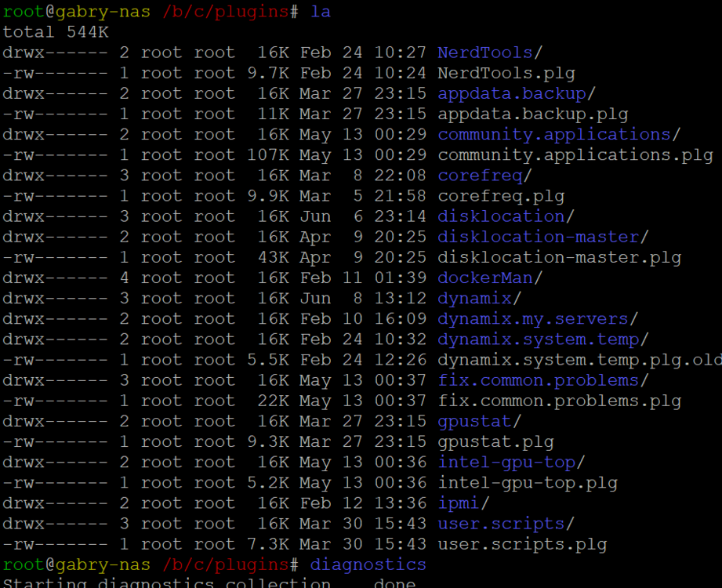Image resolution: width=722 pixels, height=588 pixels.
Task: Select community.applications.plg file name
Action: [x=575, y=155]
